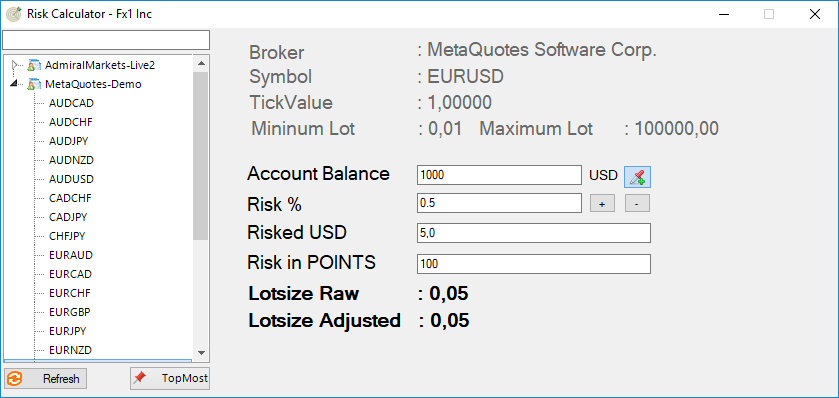
Task: Click the MetaQuotes-Demo account icon
Action: click(34, 84)
